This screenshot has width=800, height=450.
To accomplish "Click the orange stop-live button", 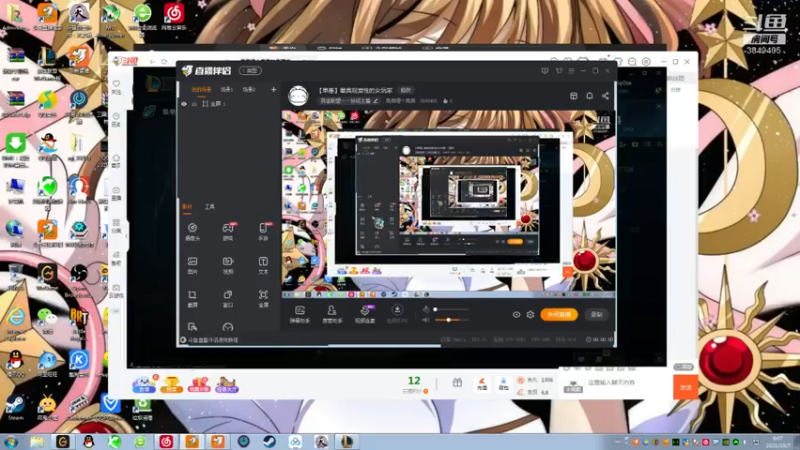I will click(559, 314).
